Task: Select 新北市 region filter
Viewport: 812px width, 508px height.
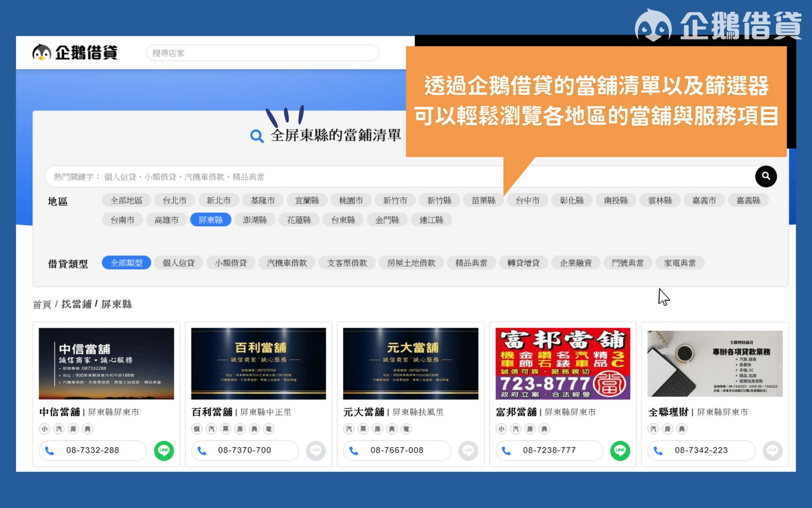Action: click(x=219, y=201)
